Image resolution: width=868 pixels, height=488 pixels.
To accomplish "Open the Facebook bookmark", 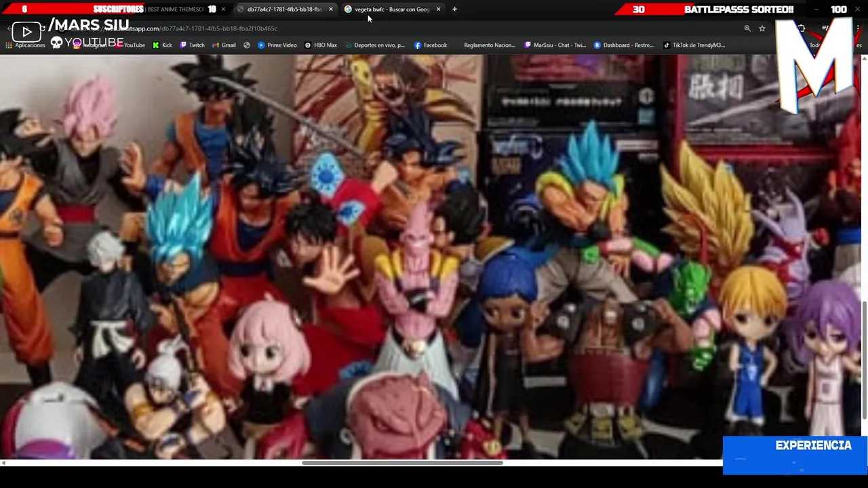I will (x=430, y=45).
